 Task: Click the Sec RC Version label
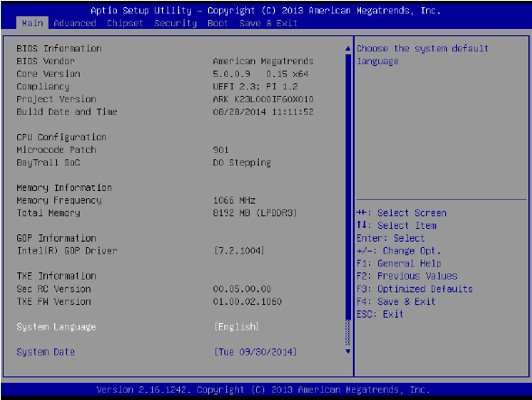(x=53, y=289)
